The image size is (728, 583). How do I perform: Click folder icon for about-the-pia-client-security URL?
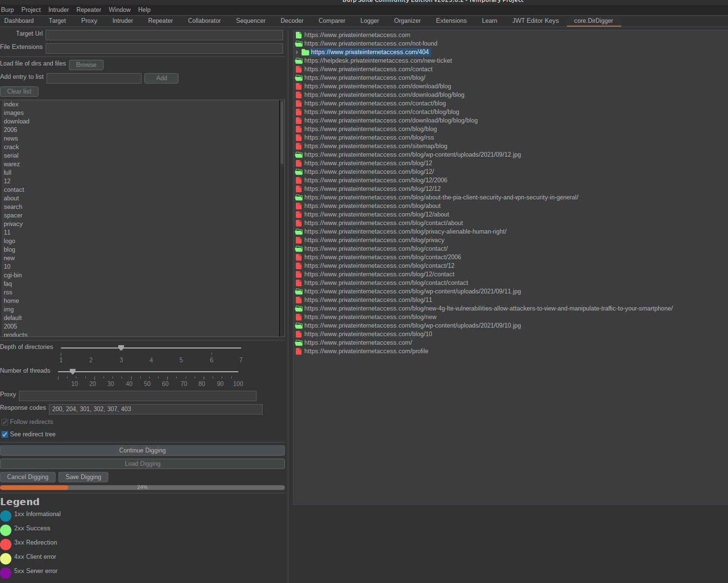pos(299,197)
